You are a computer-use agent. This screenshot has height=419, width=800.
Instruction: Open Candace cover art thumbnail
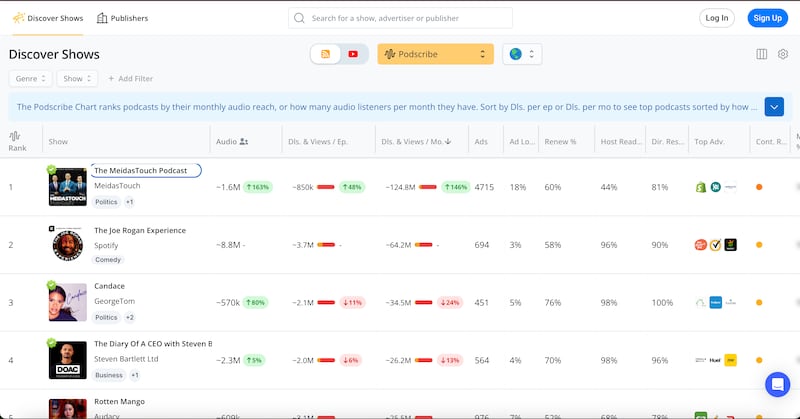pyautogui.click(x=68, y=302)
